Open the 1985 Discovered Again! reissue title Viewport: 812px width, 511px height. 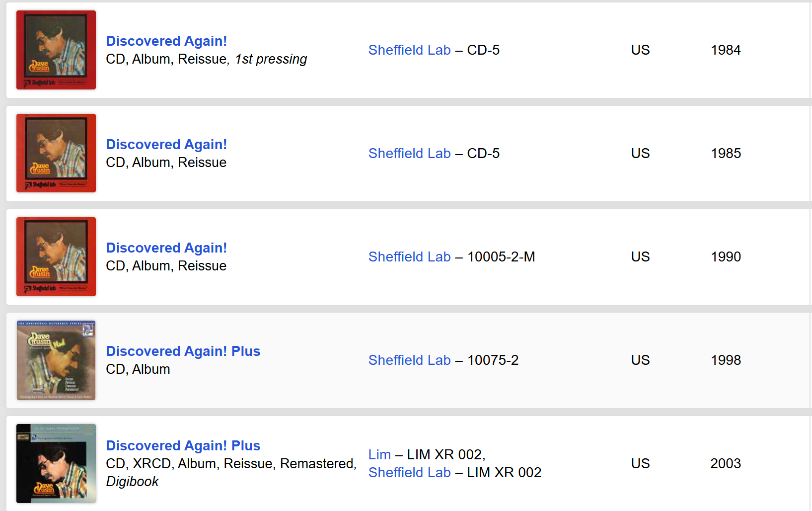(166, 144)
